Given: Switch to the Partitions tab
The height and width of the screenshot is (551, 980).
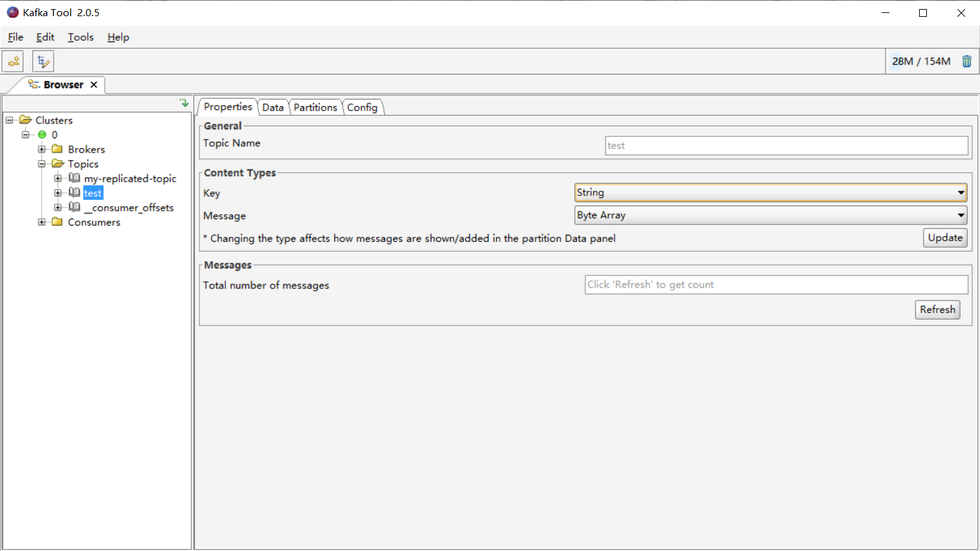Looking at the screenshot, I should pos(315,107).
